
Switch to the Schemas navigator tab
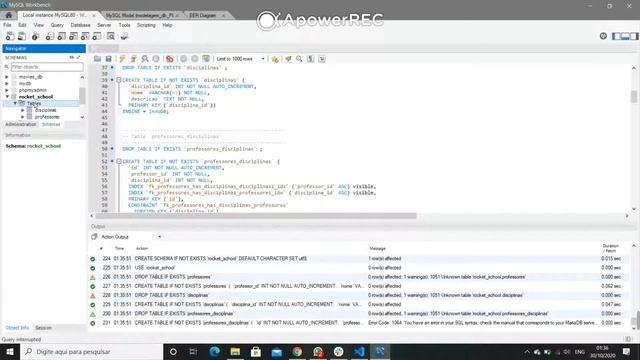point(51,124)
